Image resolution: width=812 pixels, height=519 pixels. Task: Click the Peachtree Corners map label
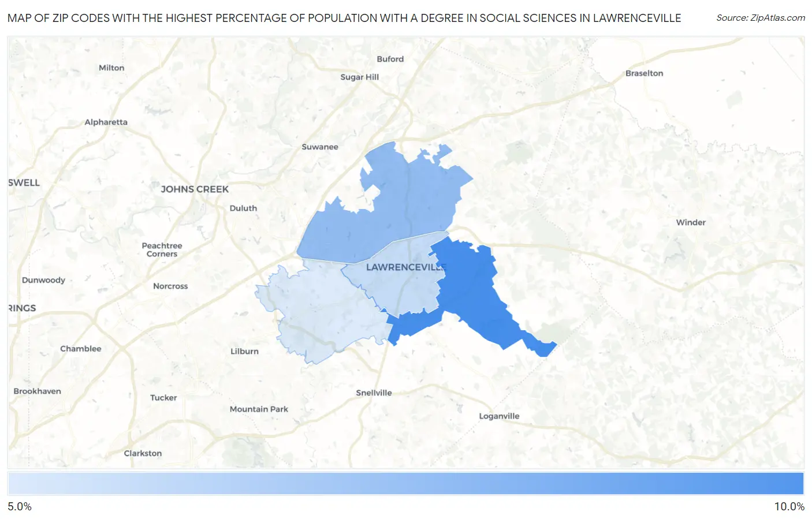pyautogui.click(x=162, y=250)
